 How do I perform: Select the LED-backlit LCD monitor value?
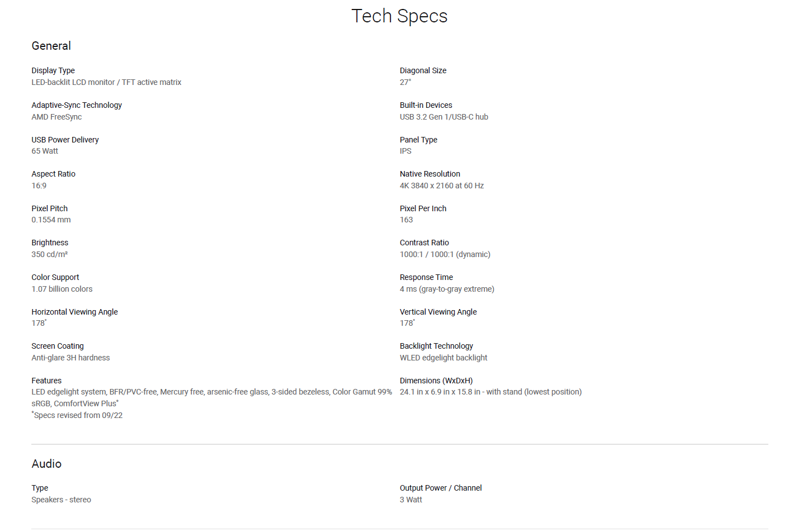(x=106, y=82)
